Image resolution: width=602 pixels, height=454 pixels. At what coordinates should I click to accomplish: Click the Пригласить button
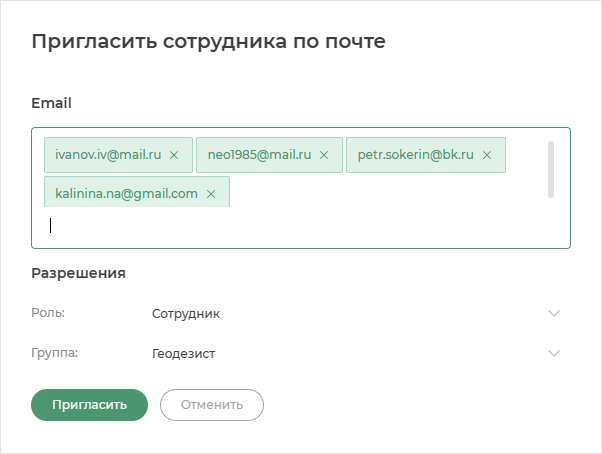tap(89, 405)
